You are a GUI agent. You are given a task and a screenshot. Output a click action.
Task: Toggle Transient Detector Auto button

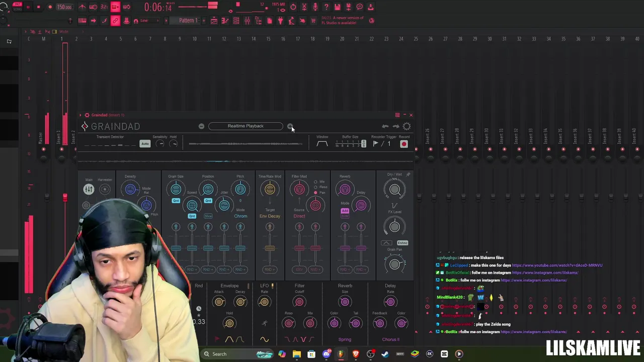point(145,144)
